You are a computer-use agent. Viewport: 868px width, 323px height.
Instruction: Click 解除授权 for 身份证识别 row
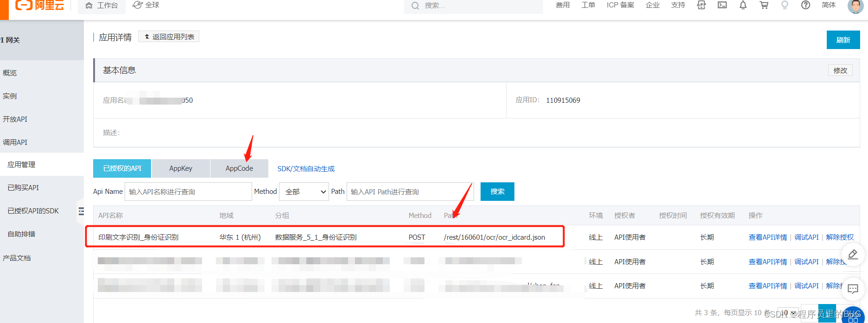tap(840, 237)
